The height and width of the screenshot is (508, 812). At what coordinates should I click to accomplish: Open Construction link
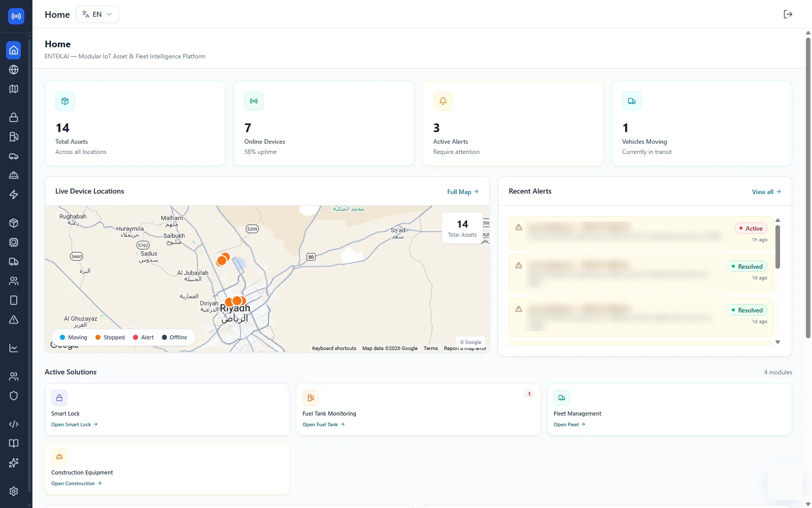[77, 484]
